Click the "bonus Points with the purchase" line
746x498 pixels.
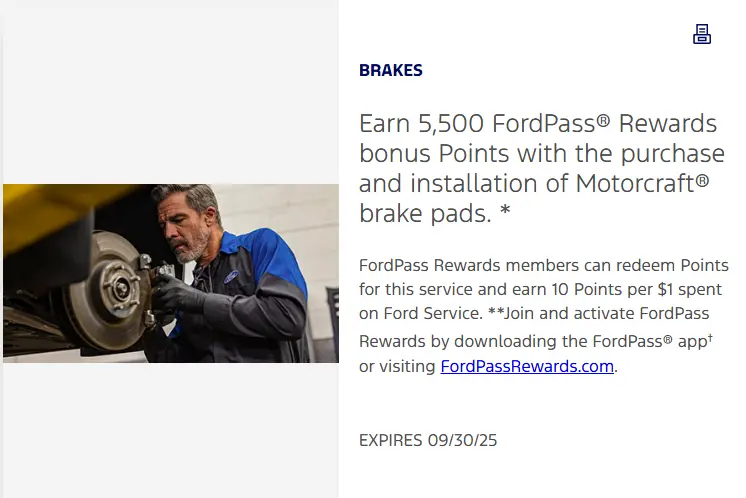(x=542, y=154)
